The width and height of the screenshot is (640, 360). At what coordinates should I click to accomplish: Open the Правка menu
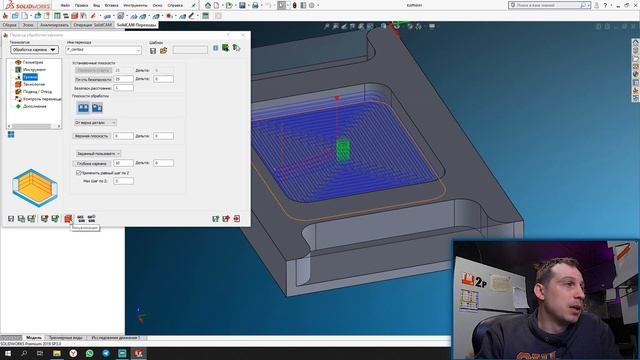coord(81,5)
